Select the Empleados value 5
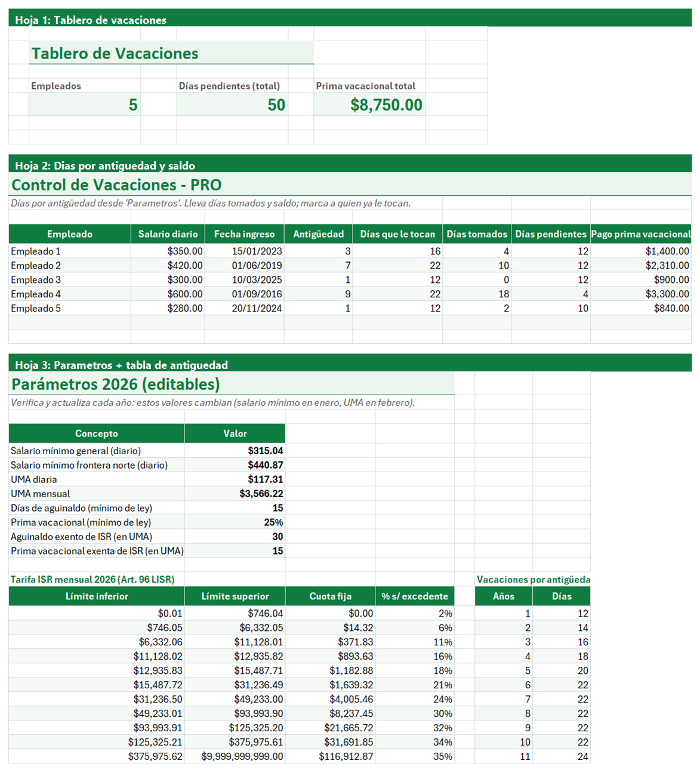The height and width of the screenshot is (773, 700). click(85, 104)
